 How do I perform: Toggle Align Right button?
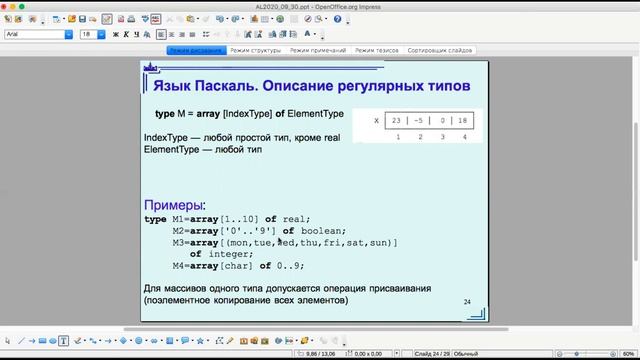tap(182, 35)
